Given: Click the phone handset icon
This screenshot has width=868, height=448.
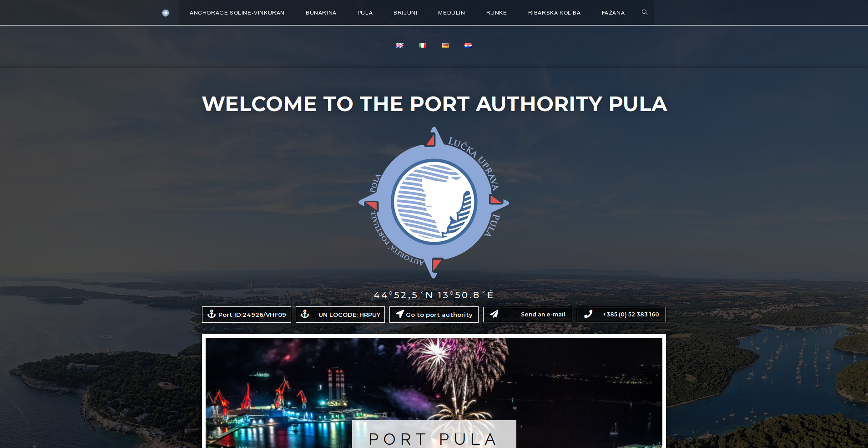Looking at the screenshot, I should 588,314.
